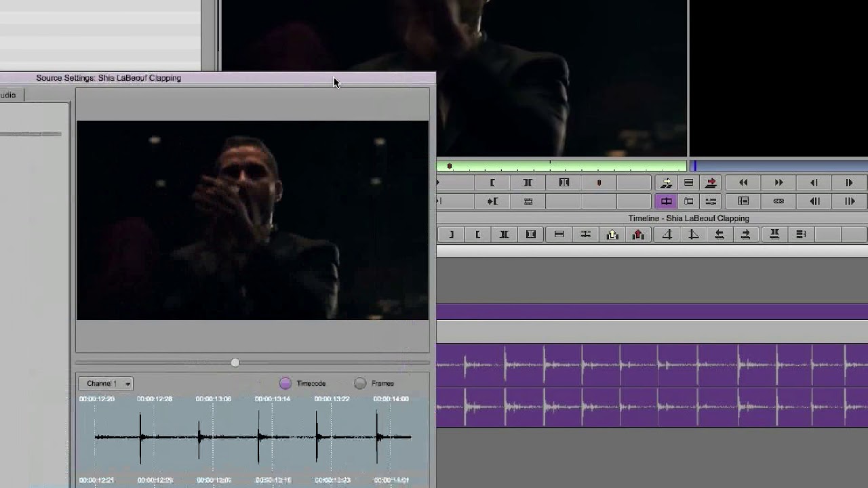Click Mark Clip icon in Timeline toolbar

[x=504, y=235]
